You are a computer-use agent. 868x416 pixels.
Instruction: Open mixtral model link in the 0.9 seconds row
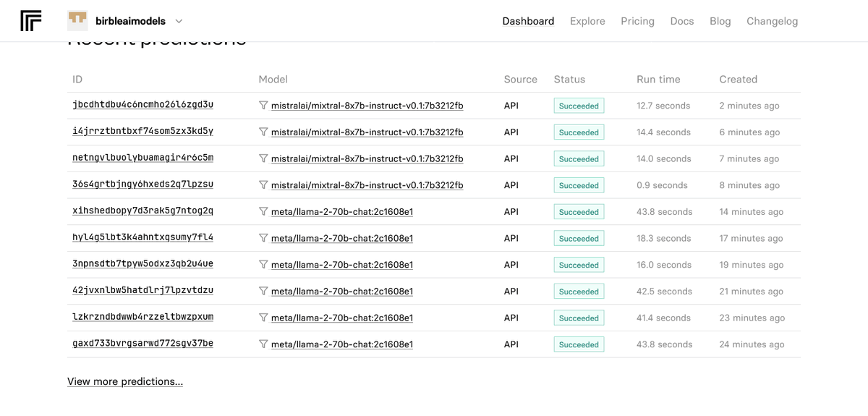[x=367, y=185]
